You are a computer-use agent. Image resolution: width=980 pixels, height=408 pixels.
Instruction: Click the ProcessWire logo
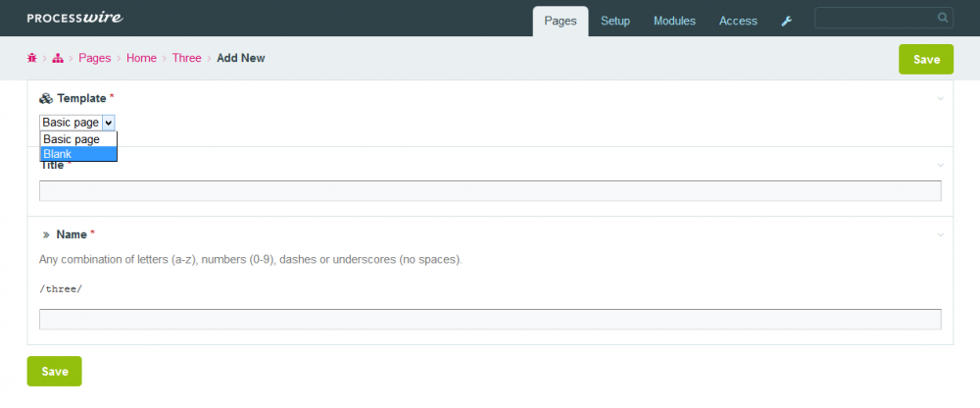pyautogui.click(x=74, y=18)
